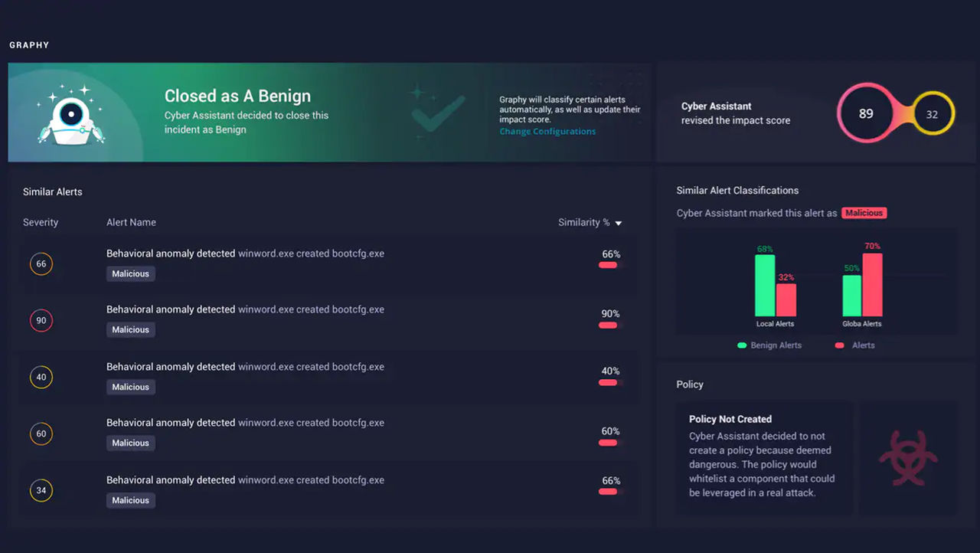Click the red Alerts legend dot
Image resolution: width=980 pixels, height=553 pixels.
pyautogui.click(x=840, y=345)
